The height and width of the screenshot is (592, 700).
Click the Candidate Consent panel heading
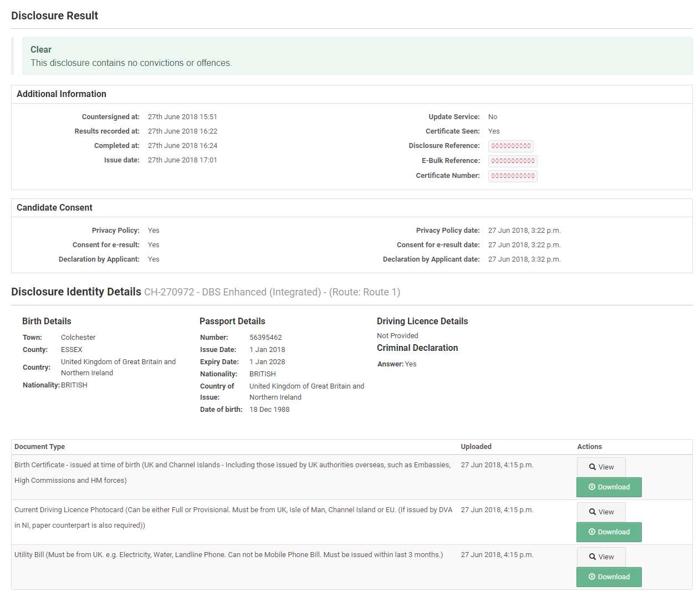coord(54,208)
